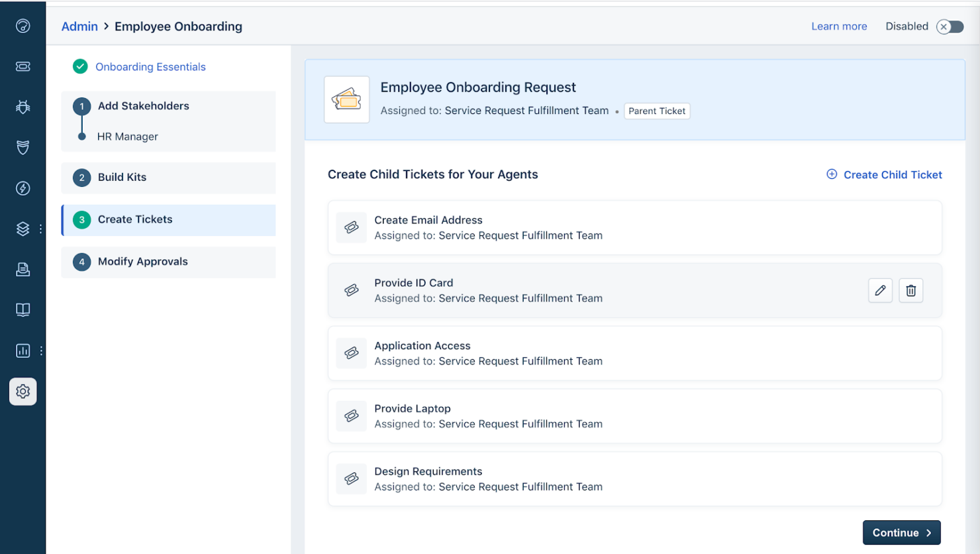Enable the Disabled toggle at top right
The width and height of the screenshot is (980, 554).
(x=950, y=27)
